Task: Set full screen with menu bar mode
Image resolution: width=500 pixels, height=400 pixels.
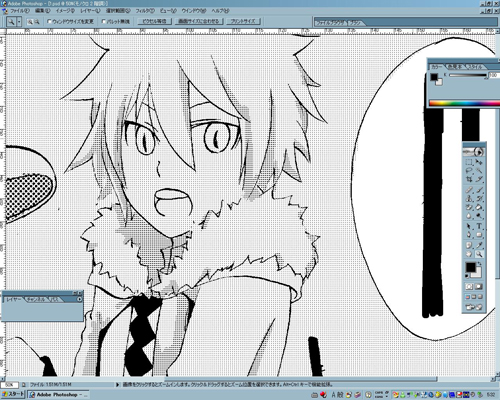Action: [x=474, y=297]
